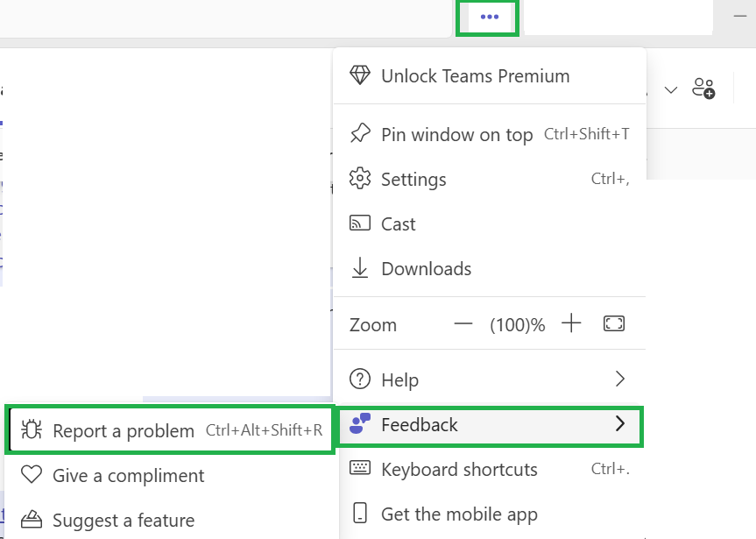The image size is (756, 539).
Task: Click the gear icon next to Settings
Action: click(360, 179)
